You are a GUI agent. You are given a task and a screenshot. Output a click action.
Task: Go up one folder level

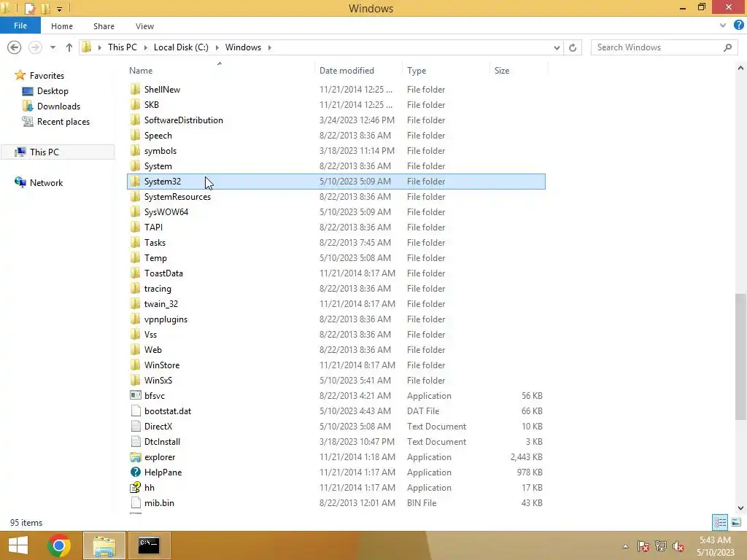coord(69,47)
